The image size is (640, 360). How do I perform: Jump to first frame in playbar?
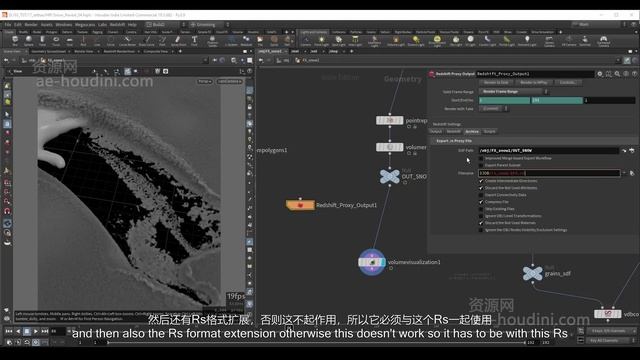point(9,331)
